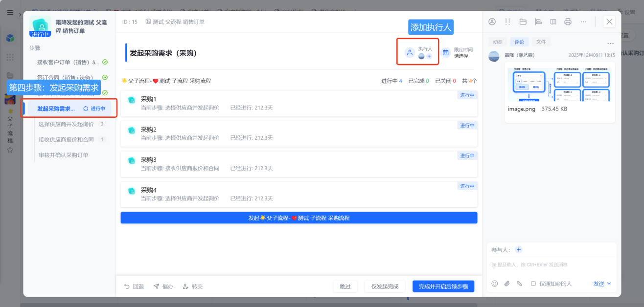
Task: Open the folder icon in dialog toolbar
Action: (x=523, y=22)
